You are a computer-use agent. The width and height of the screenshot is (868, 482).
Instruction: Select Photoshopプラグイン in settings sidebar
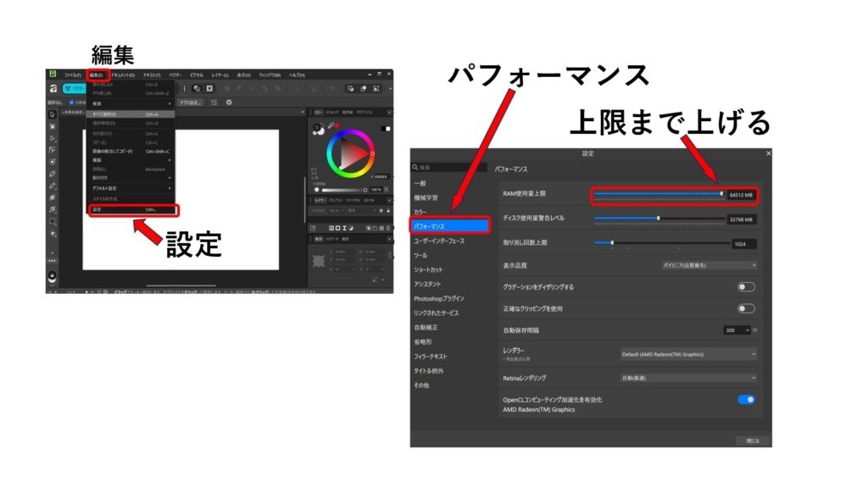(439, 298)
